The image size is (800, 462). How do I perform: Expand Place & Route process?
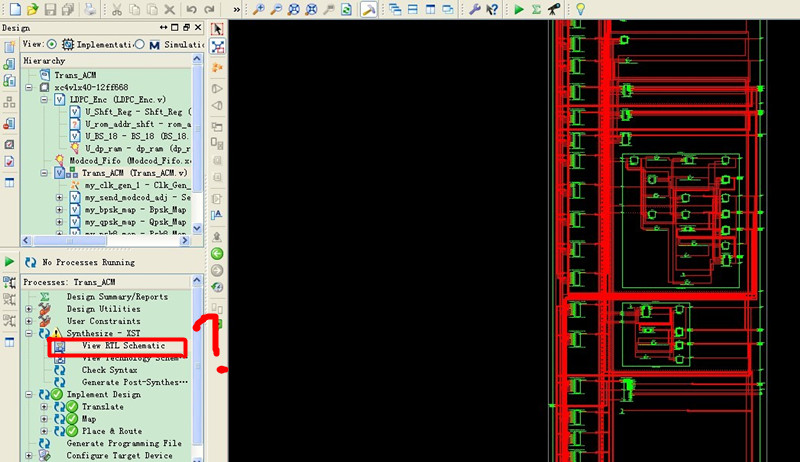pyautogui.click(x=44, y=431)
